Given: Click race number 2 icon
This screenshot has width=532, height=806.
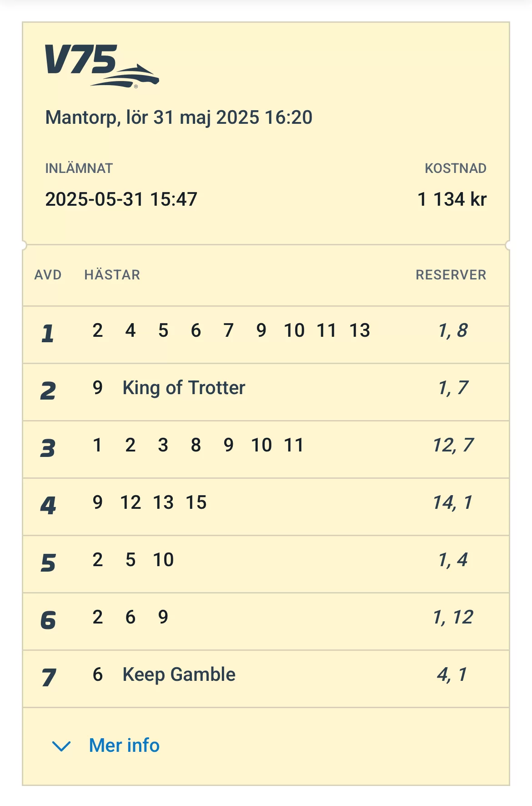Looking at the screenshot, I should coord(48,391).
